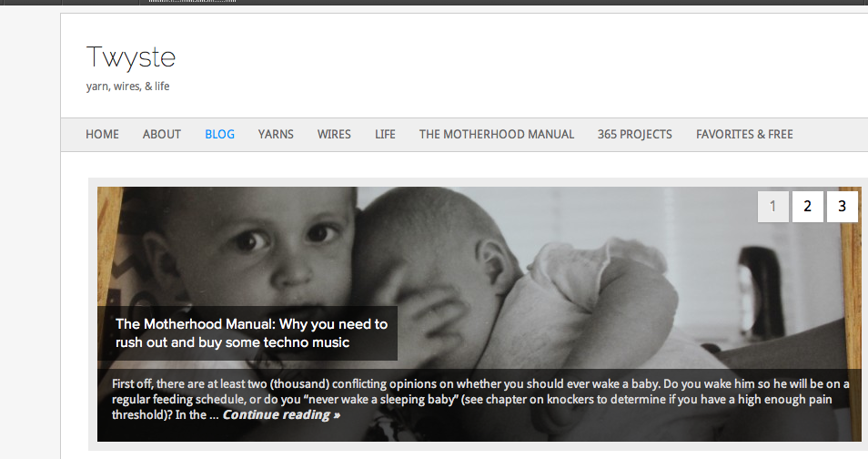Click the tagline 'yarn, wires, & life'
868x459 pixels.
pyautogui.click(x=127, y=87)
